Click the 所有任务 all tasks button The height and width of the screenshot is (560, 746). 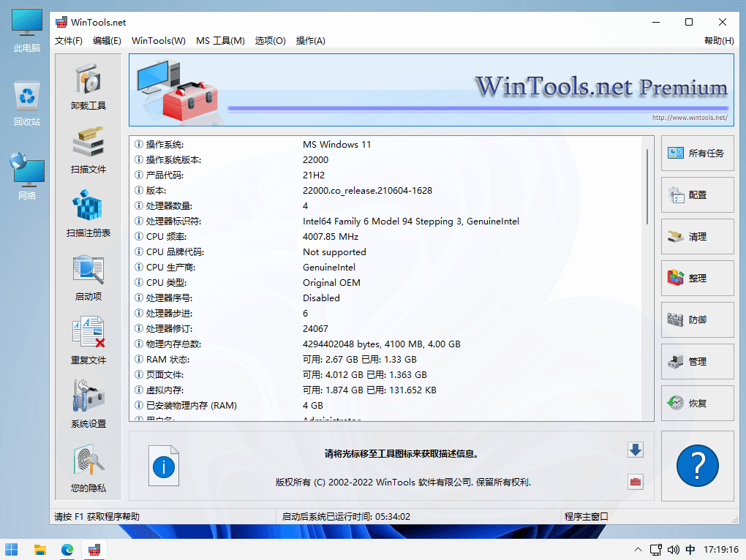698,153
